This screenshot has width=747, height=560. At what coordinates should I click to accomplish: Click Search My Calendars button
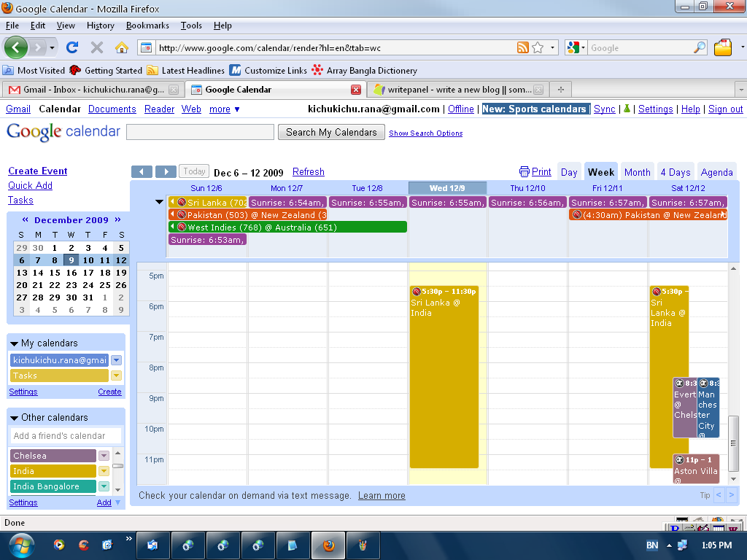click(x=331, y=133)
